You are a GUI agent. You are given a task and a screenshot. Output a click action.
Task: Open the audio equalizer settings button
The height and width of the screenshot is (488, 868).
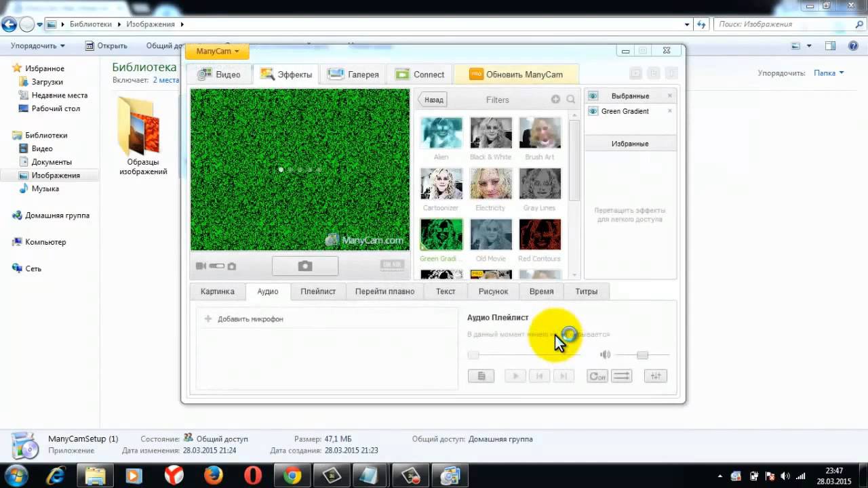[656, 376]
